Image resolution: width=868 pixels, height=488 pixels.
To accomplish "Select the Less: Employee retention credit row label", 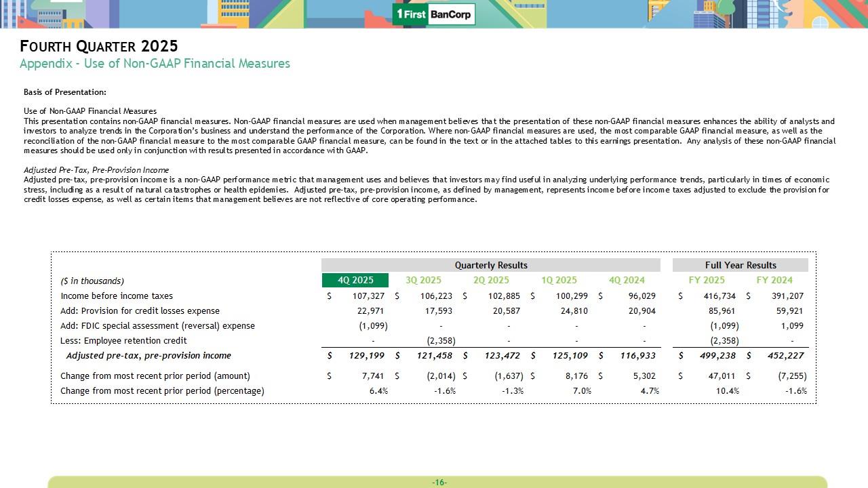I will (123, 341).
